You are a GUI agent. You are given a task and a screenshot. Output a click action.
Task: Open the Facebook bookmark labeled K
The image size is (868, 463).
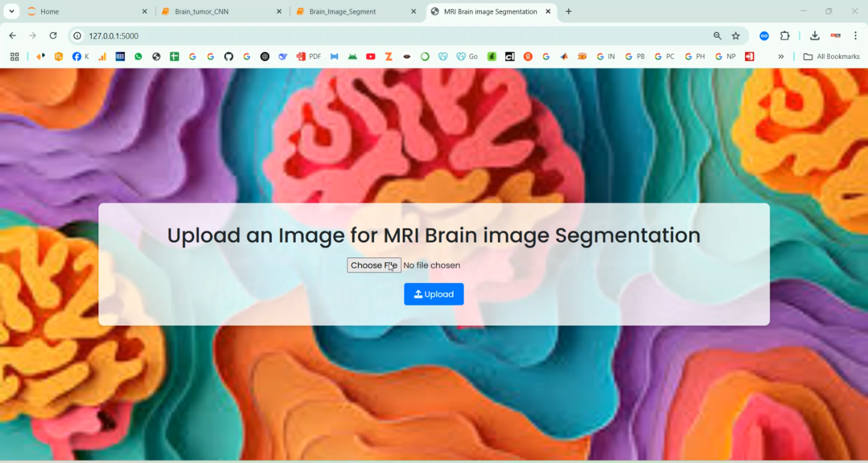(80, 57)
